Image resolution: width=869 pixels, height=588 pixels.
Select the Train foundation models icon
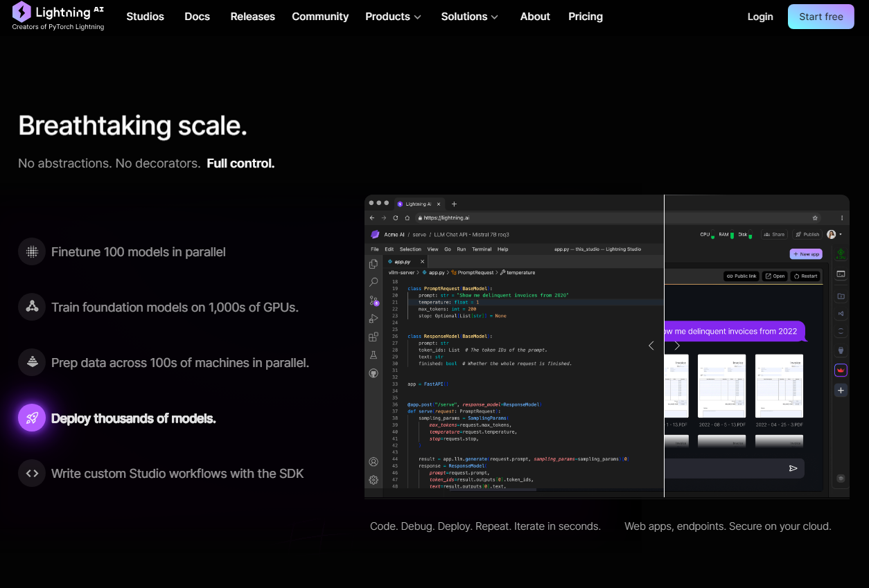tap(32, 307)
